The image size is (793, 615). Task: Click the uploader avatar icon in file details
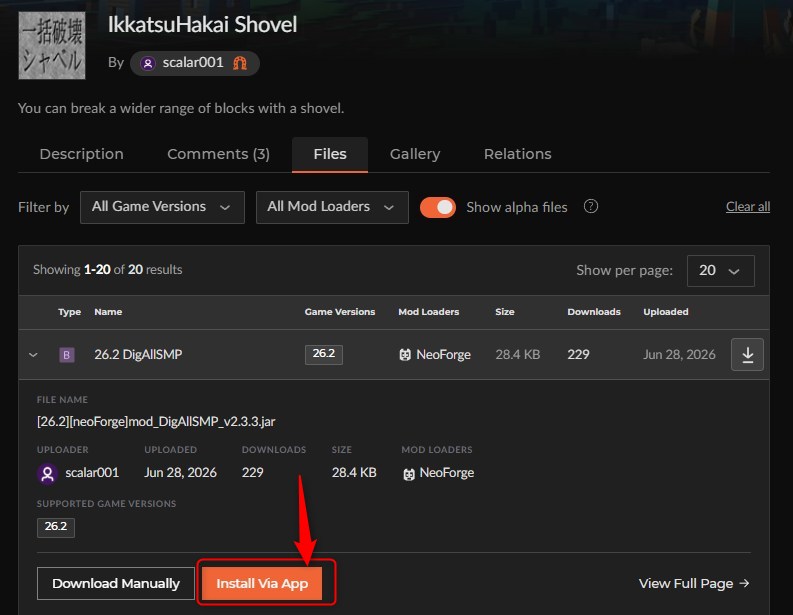coord(47,474)
